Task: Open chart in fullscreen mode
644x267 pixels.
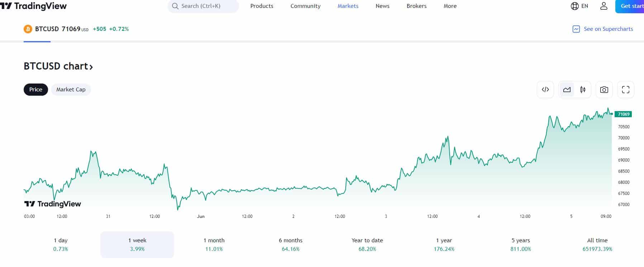Action: (626, 90)
